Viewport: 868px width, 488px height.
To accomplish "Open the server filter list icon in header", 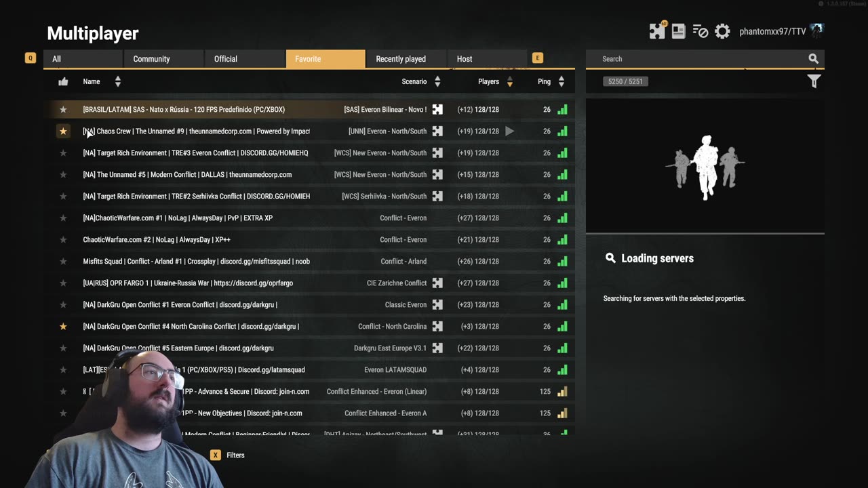I will [x=701, y=31].
